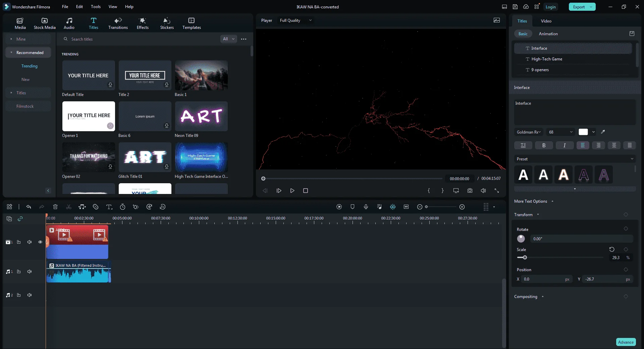Switch to the Video tab
This screenshot has width=644, height=349.
coord(546,21)
